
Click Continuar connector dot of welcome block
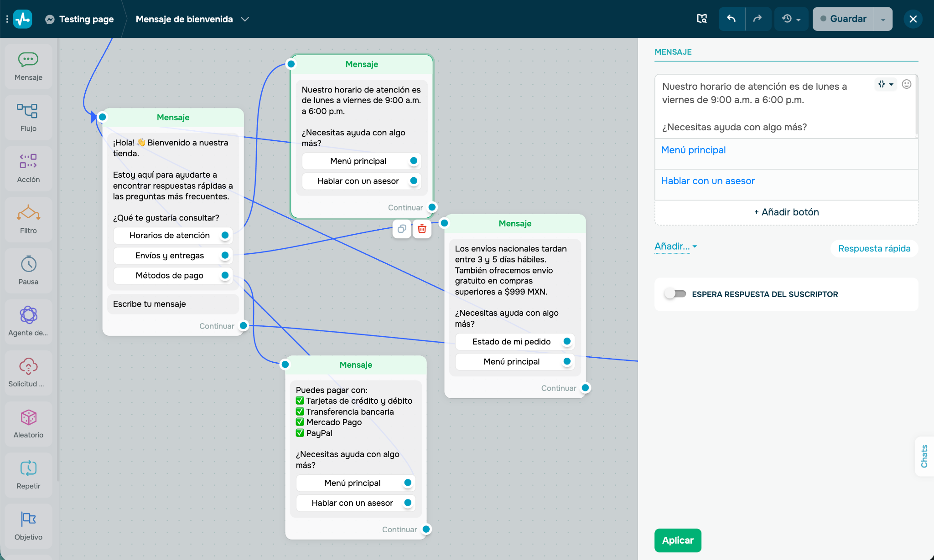(x=244, y=325)
